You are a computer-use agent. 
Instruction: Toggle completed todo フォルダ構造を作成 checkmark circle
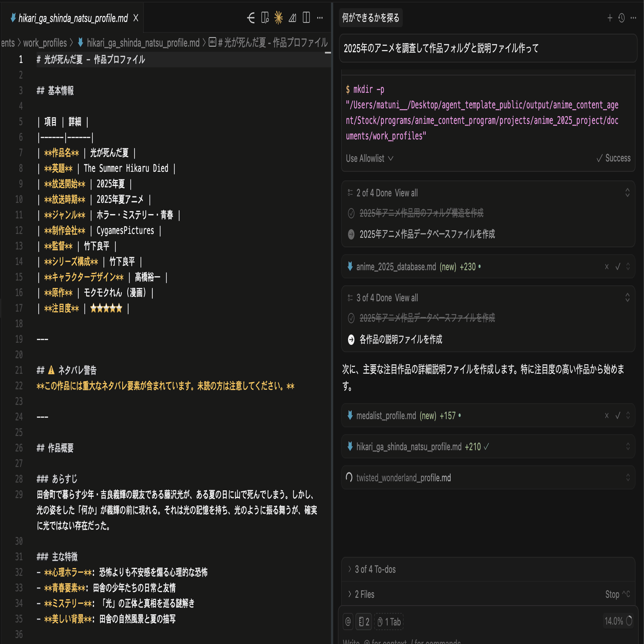[x=351, y=213]
